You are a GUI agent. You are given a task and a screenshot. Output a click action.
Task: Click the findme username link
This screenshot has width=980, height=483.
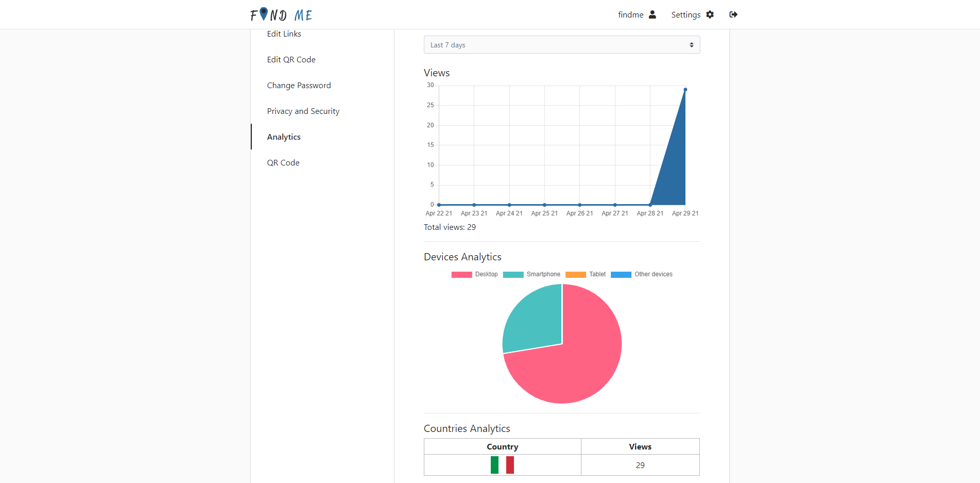pyautogui.click(x=631, y=14)
